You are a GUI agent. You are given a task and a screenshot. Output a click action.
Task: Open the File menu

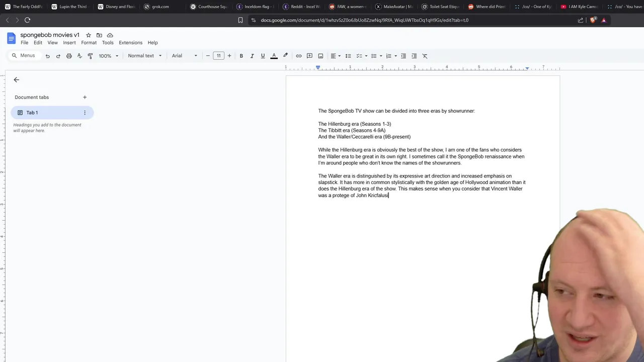[x=24, y=43]
